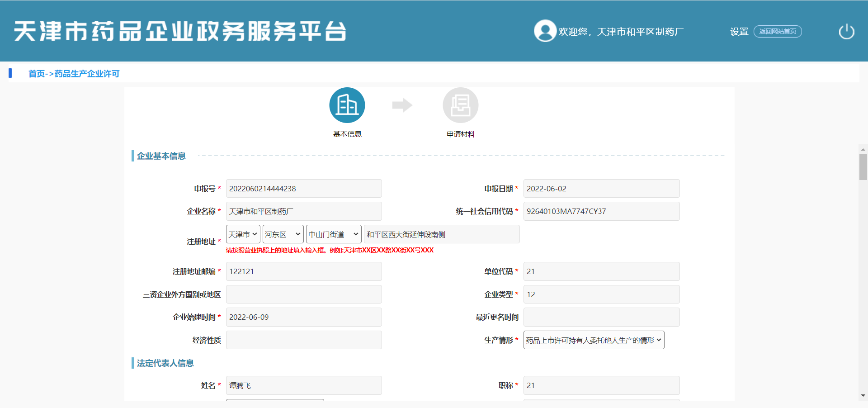The height and width of the screenshot is (408, 868).
Task: Click the 统一社会信用代码 field
Action: [x=601, y=211]
